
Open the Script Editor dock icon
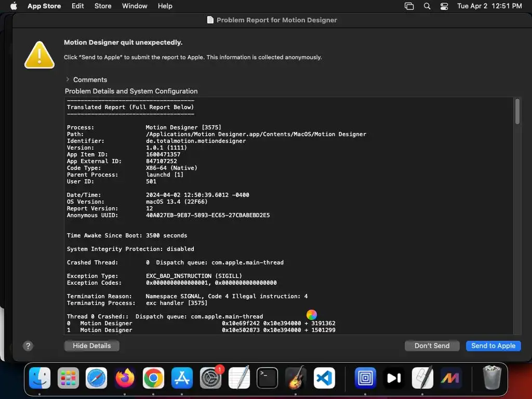(x=422, y=378)
